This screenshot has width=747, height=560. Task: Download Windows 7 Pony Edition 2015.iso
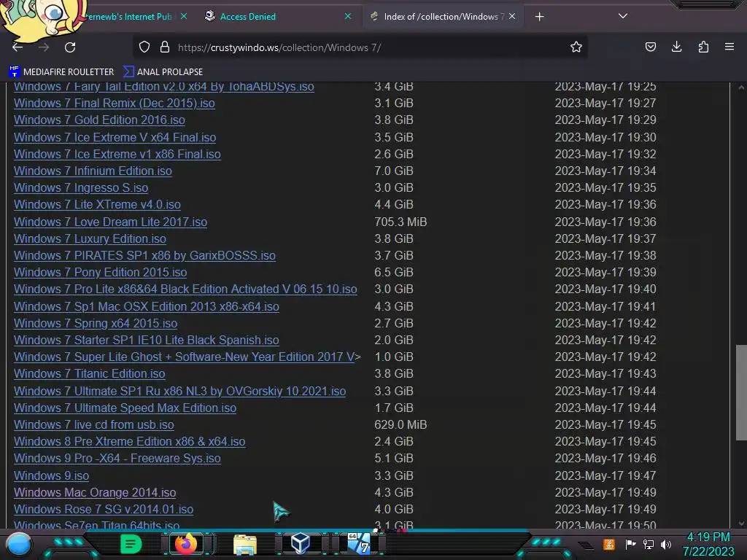[100, 273]
